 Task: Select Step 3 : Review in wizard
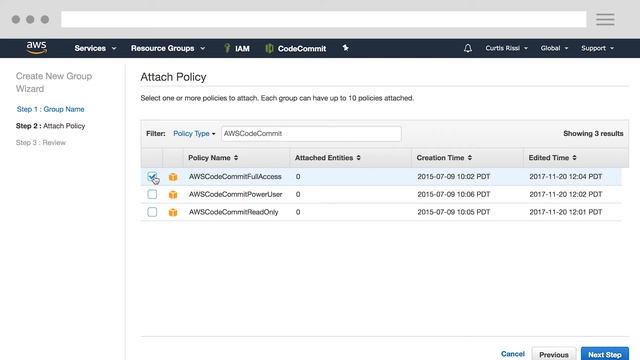[x=41, y=142]
